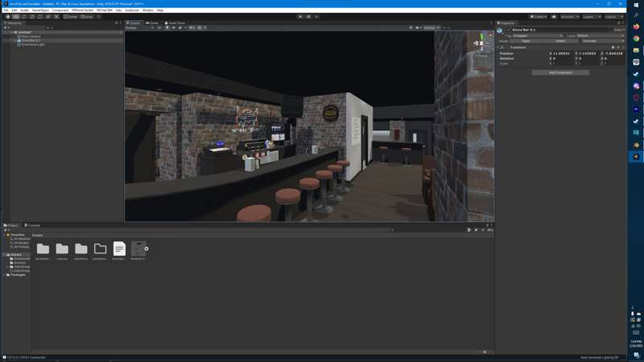
Task: Open the Layout dropdown in the toolbar
Action: click(x=613, y=16)
